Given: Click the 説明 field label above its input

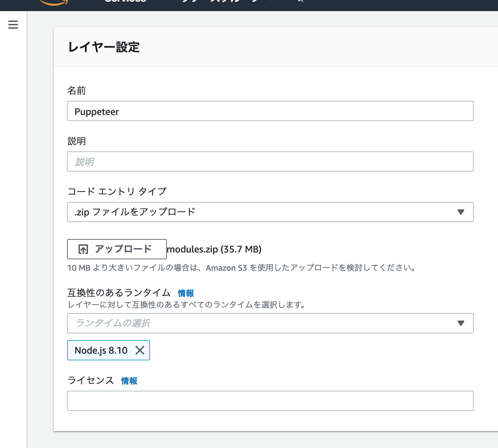Looking at the screenshot, I should (77, 141).
